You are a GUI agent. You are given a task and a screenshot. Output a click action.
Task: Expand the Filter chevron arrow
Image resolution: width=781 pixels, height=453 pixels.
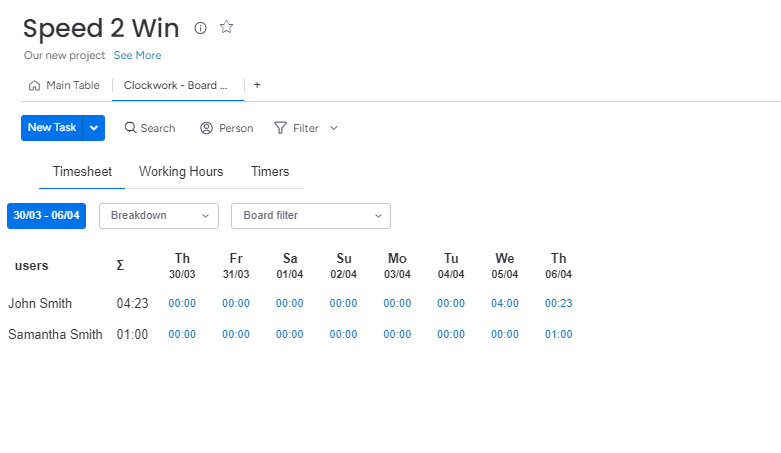click(334, 128)
